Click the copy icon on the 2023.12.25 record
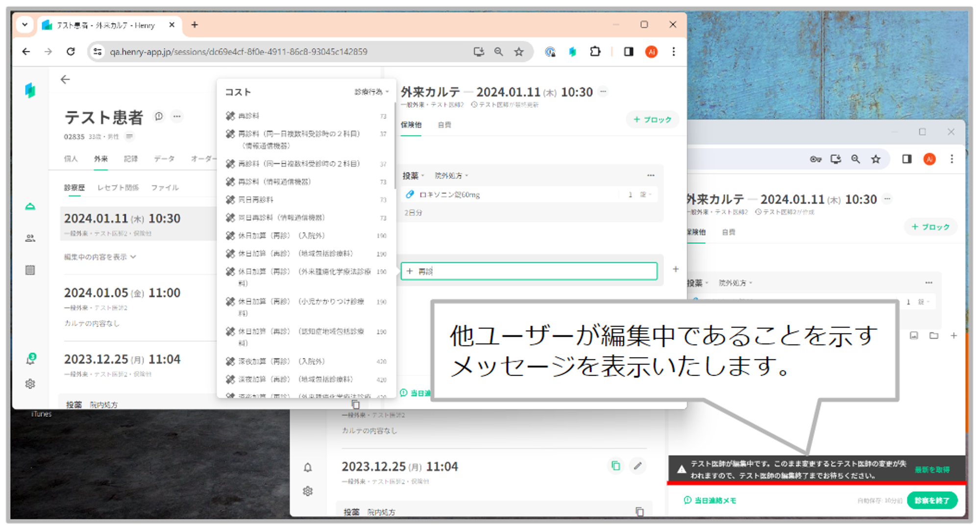This screenshot has height=529, width=980. 615,466
